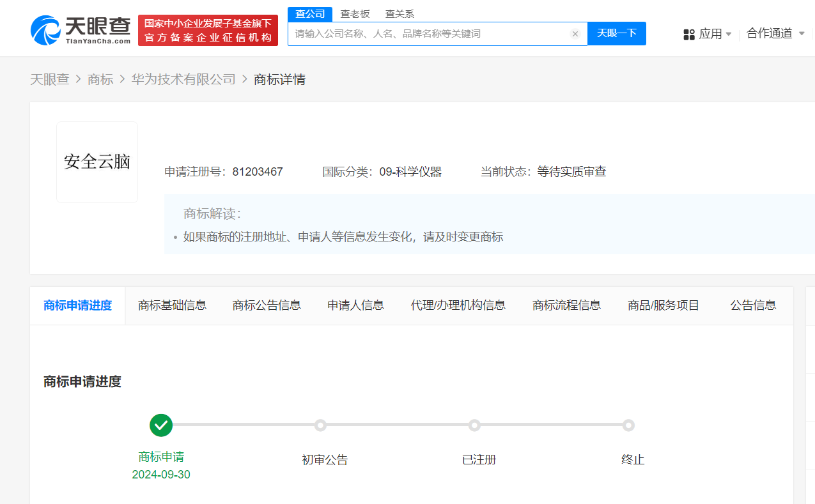This screenshot has width=815, height=504.
Task: Clear search text using the X icon
Action: point(575,34)
